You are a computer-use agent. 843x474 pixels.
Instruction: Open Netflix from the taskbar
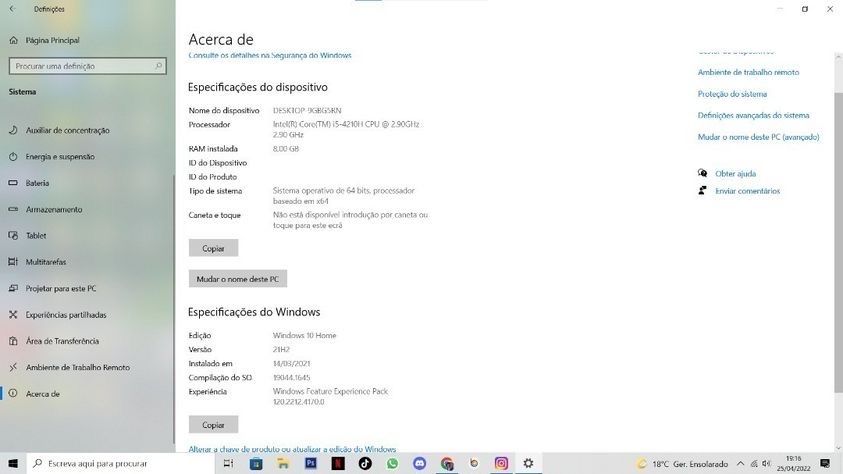[338, 463]
